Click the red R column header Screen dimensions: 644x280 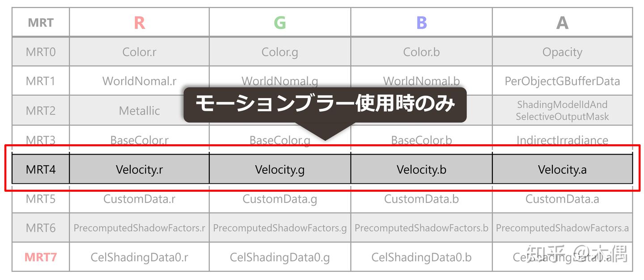click(139, 22)
